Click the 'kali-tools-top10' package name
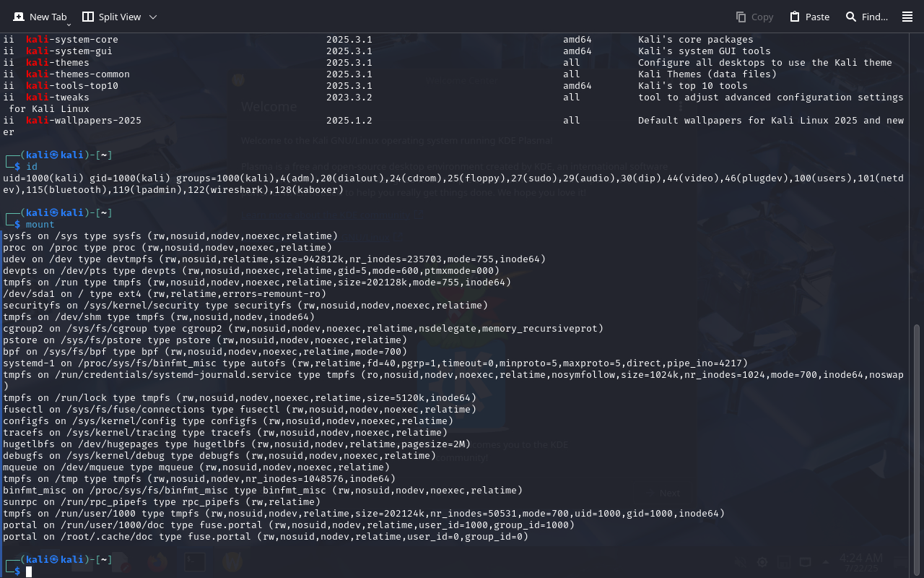The image size is (924, 578). click(x=72, y=86)
